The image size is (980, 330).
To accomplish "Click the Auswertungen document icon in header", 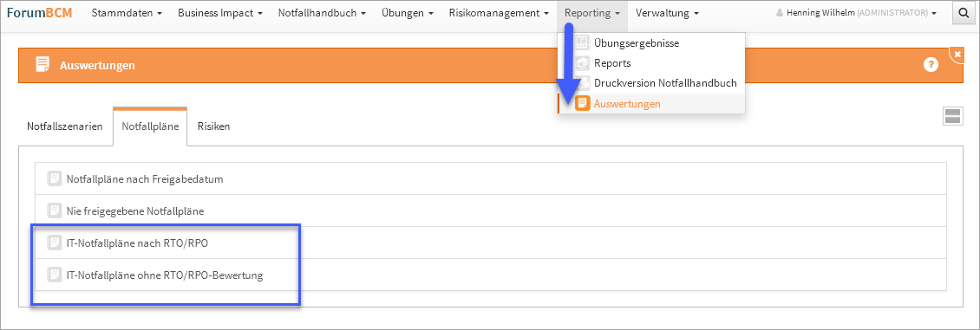I will click(42, 65).
